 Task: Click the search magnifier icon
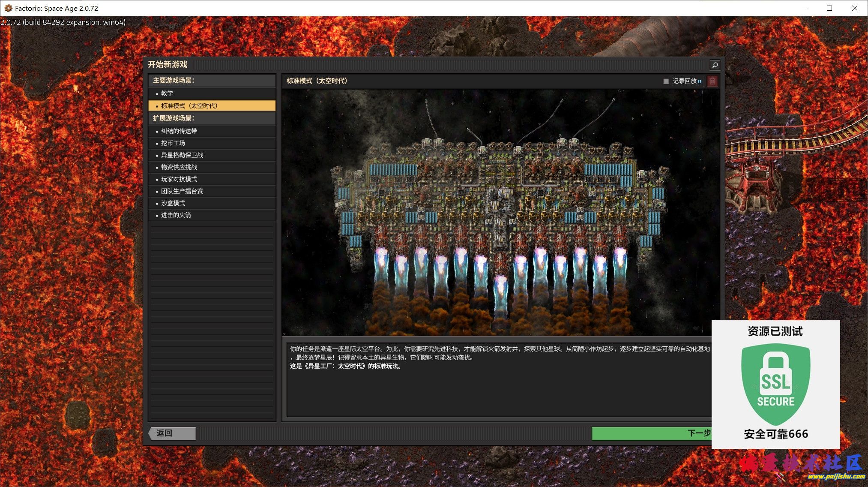(715, 65)
